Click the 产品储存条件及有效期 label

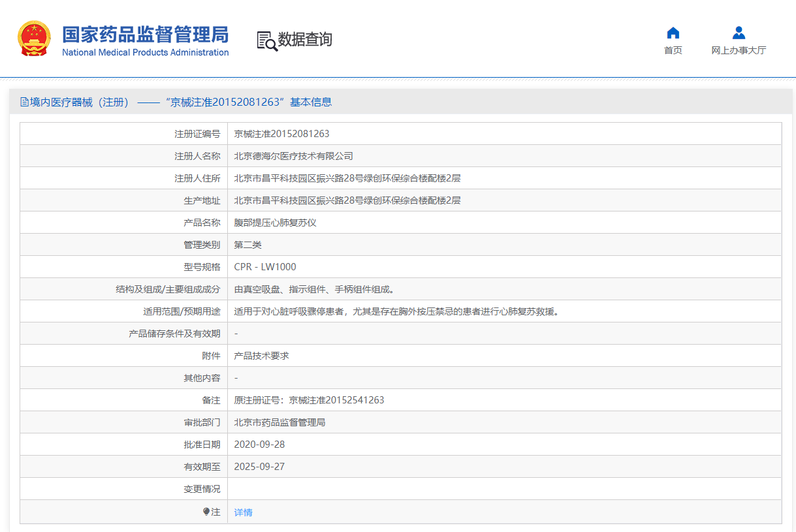pos(175,334)
